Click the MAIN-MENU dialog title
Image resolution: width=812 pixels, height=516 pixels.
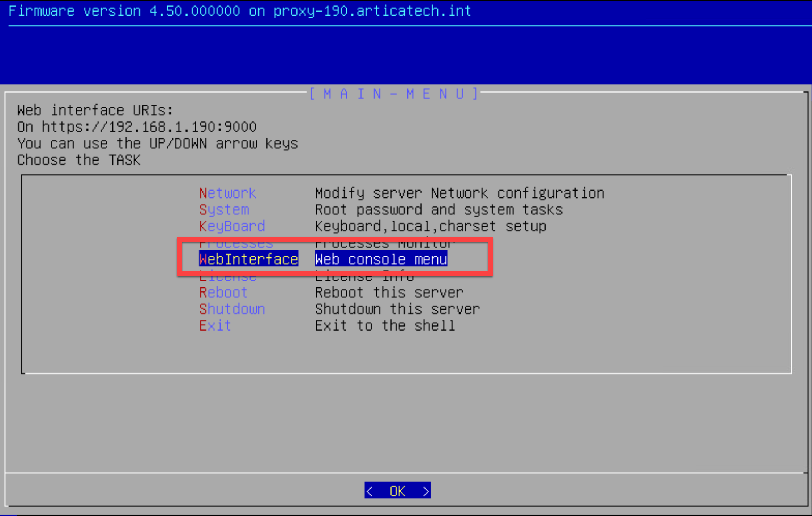coord(394,94)
